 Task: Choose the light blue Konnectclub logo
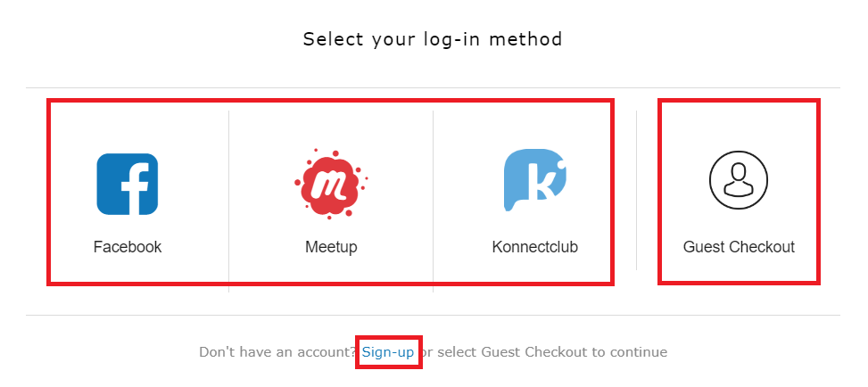click(534, 180)
